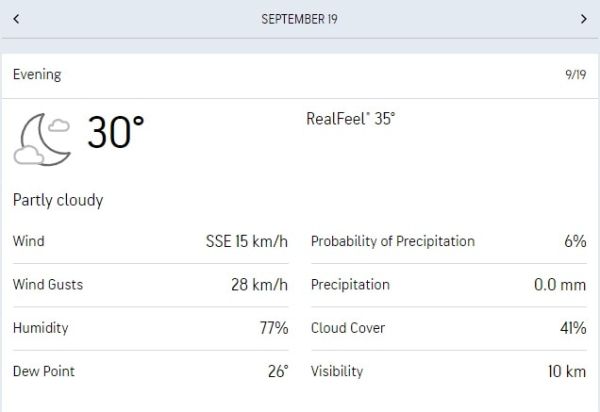Click the Probability of Precipitation label

393,241
